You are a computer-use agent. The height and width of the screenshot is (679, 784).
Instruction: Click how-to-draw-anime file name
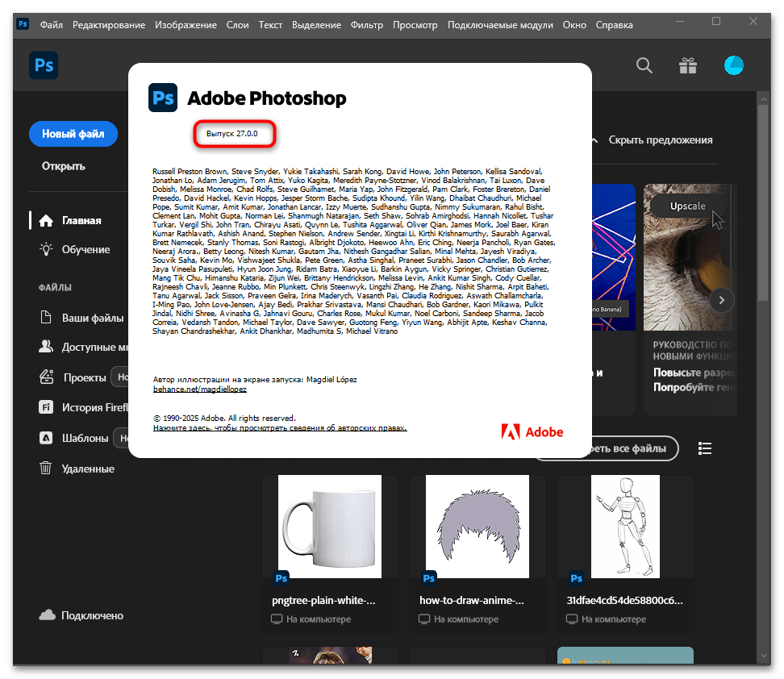click(x=472, y=601)
